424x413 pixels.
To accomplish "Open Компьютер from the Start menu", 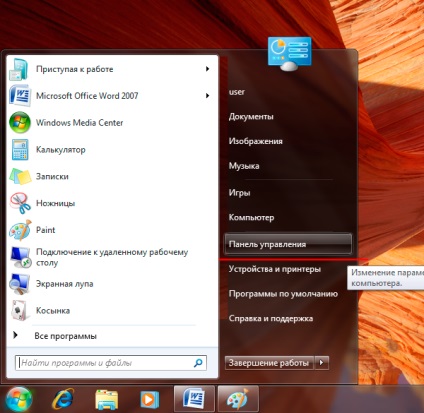I will point(251,217).
